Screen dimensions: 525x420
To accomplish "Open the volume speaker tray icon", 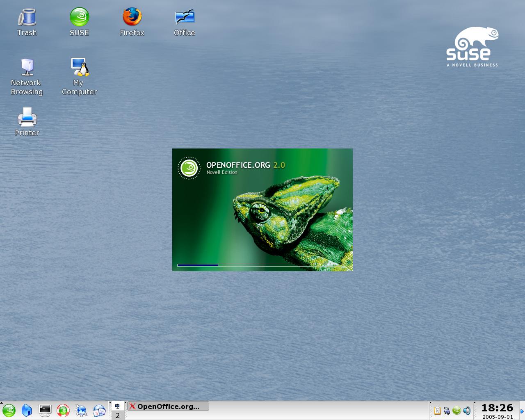I will coord(467,411).
